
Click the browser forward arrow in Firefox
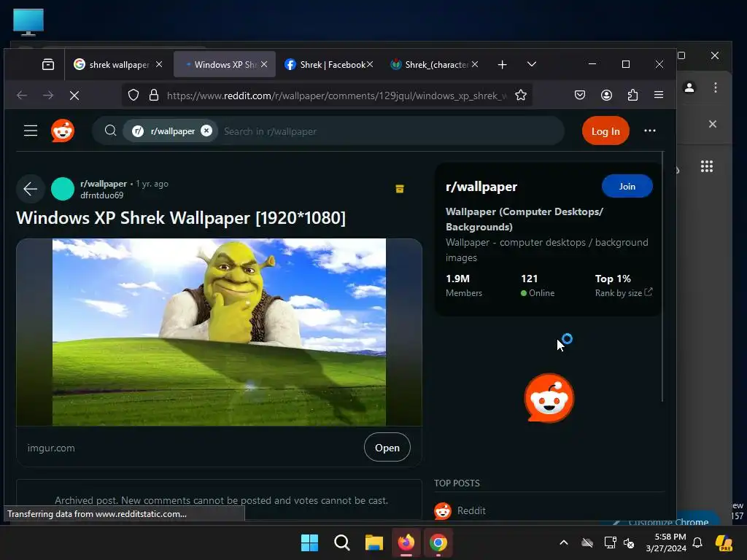[x=48, y=96]
